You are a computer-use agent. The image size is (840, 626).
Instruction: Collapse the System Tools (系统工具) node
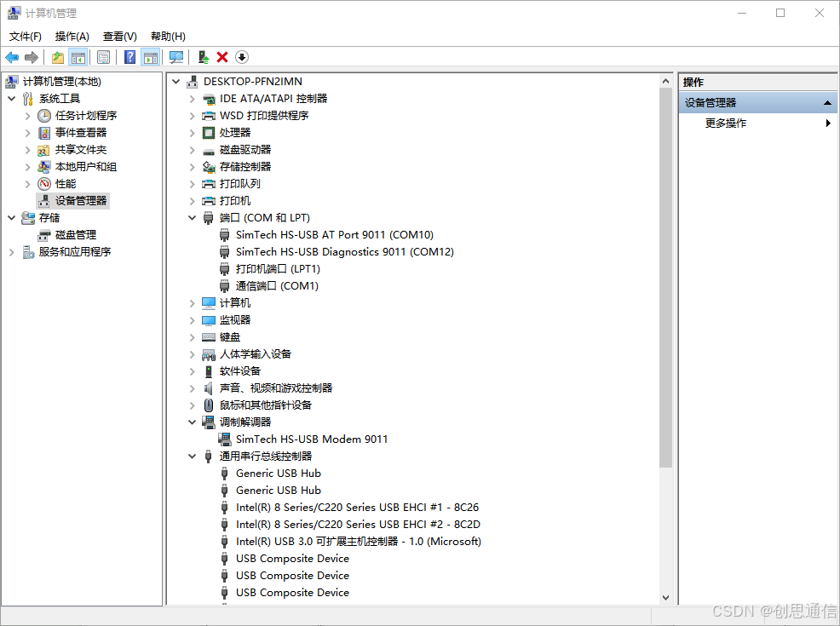pyautogui.click(x=11, y=99)
